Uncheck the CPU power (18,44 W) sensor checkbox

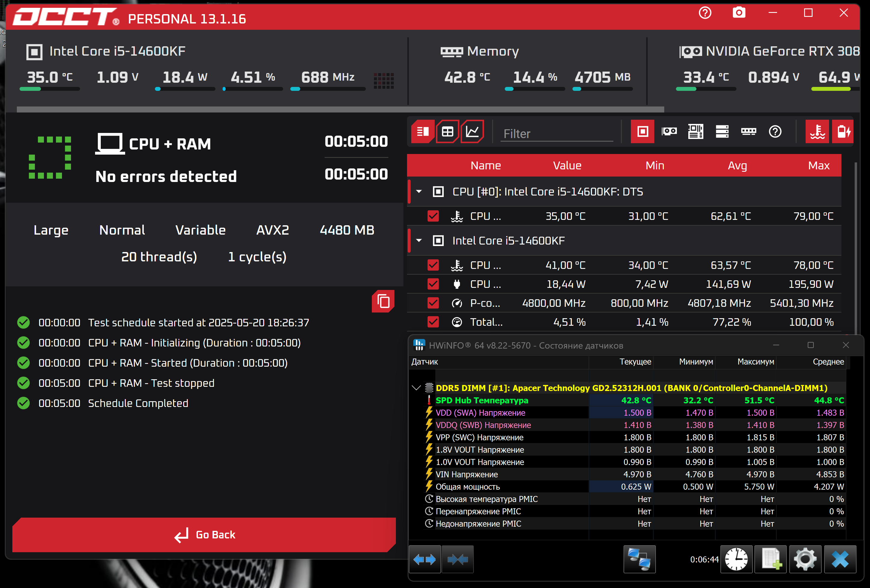click(433, 284)
